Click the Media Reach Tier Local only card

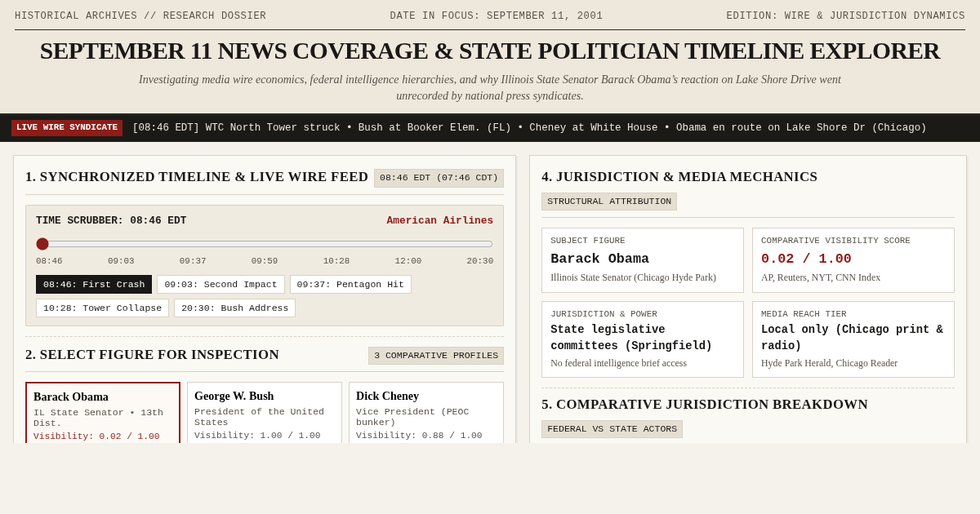(x=853, y=339)
